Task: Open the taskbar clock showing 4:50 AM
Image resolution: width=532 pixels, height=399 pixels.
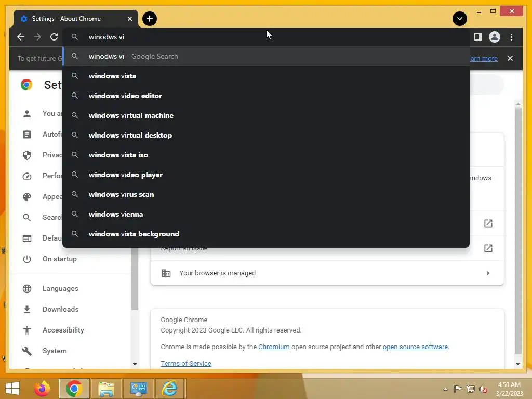Action: 509,389
